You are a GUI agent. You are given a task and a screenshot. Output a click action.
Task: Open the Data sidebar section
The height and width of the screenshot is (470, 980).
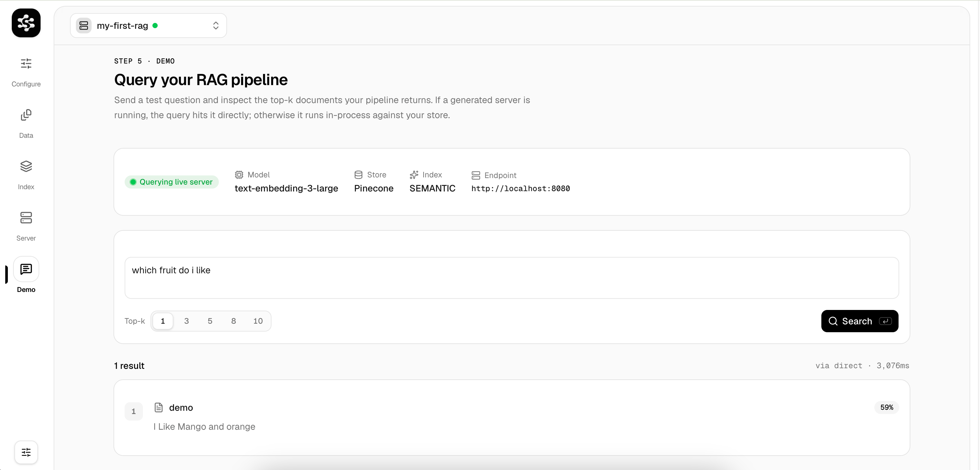pos(26,123)
